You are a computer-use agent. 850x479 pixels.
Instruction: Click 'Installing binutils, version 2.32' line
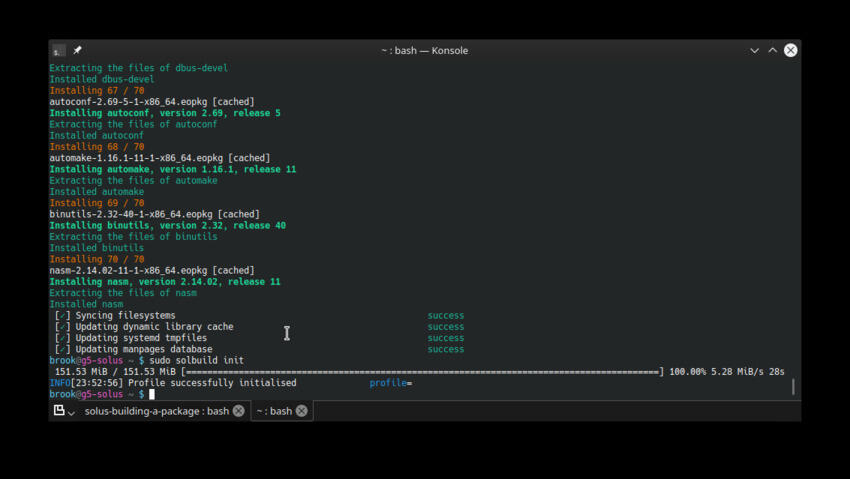(x=168, y=225)
